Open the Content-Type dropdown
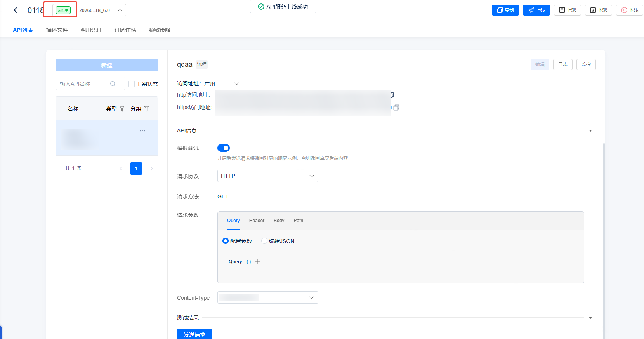This screenshot has width=644, height=339. pos(268,297)
